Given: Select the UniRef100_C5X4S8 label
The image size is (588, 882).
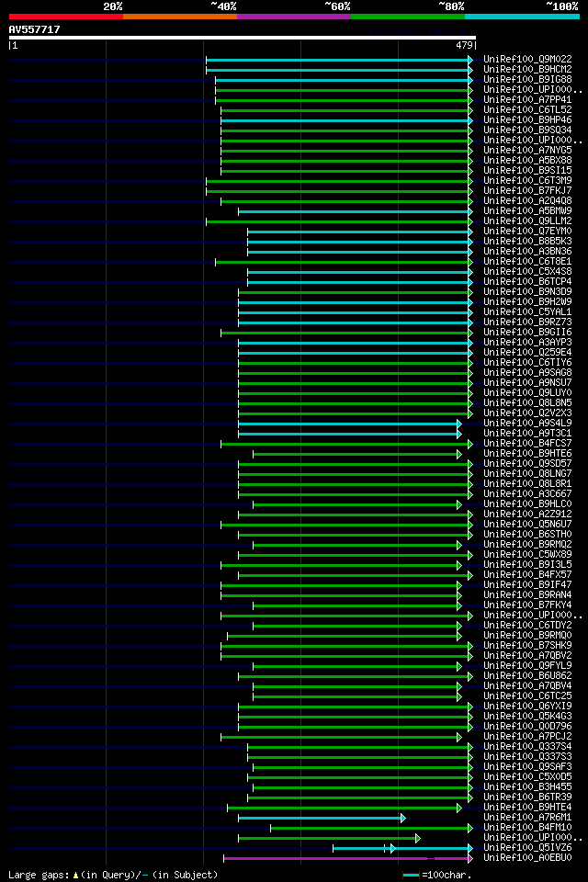Looking at the screenshot, I should [527, 272].
